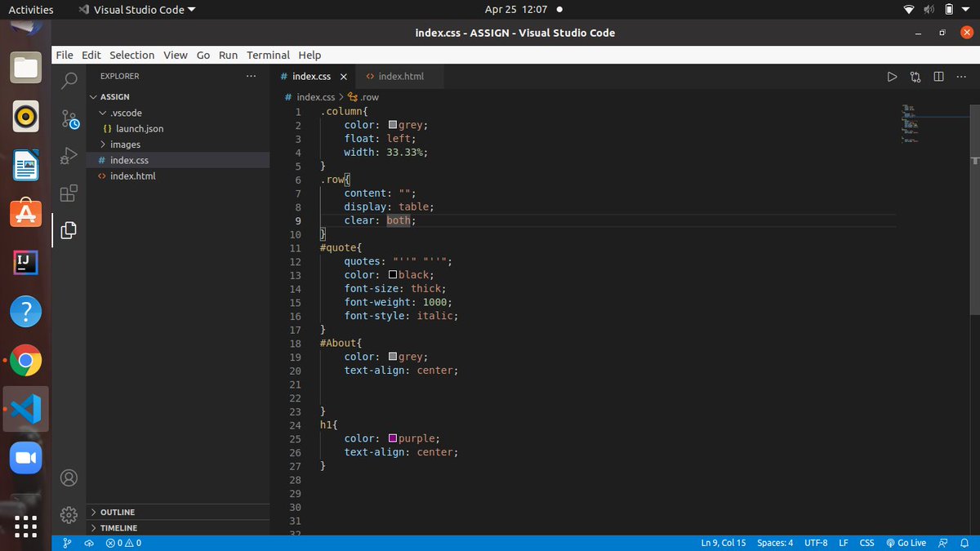This screenshot has height=551, width=980.
Task: Expand the OUTLINE section
Action: click(x=178, y=512)
